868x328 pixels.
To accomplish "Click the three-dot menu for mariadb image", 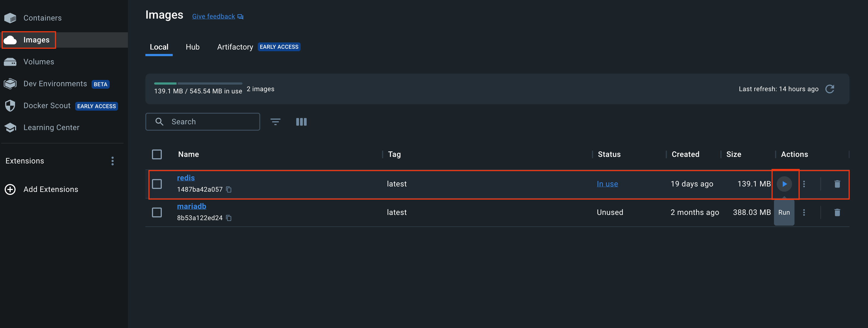I will click(x=804, y=212).
